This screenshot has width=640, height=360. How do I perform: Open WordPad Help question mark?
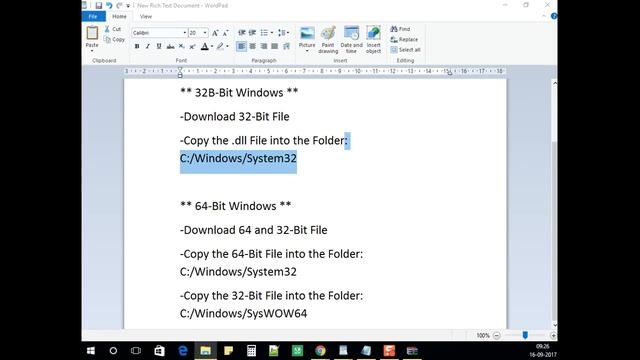pos(554,16)
